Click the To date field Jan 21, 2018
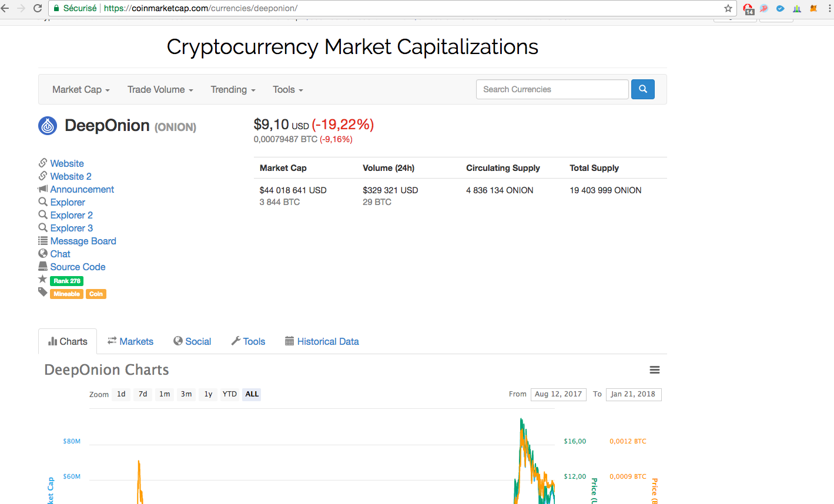 [x=634, y=394]
